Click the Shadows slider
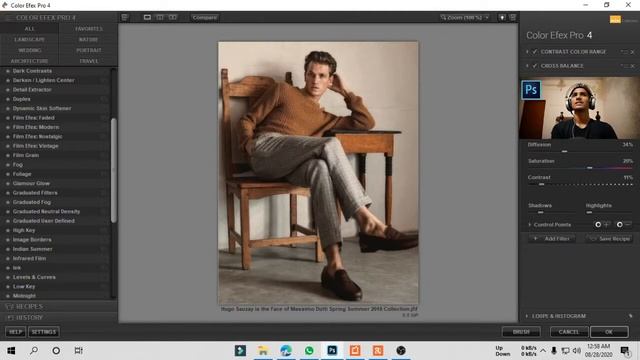 click(x=552, y=212)
